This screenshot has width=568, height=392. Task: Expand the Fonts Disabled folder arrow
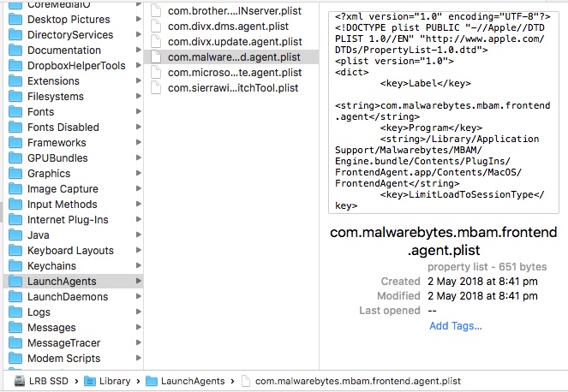click(x=139, y=127)
